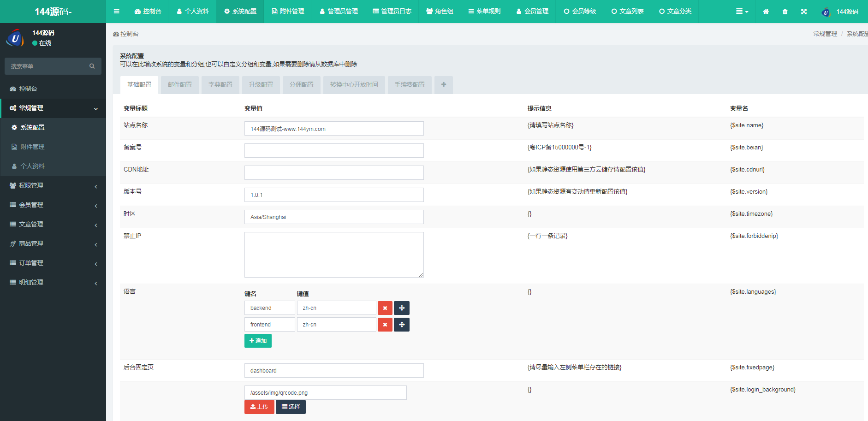Expand the 订单管理 sidebar menu
This screenshot has height=421, width=868.
53,263
